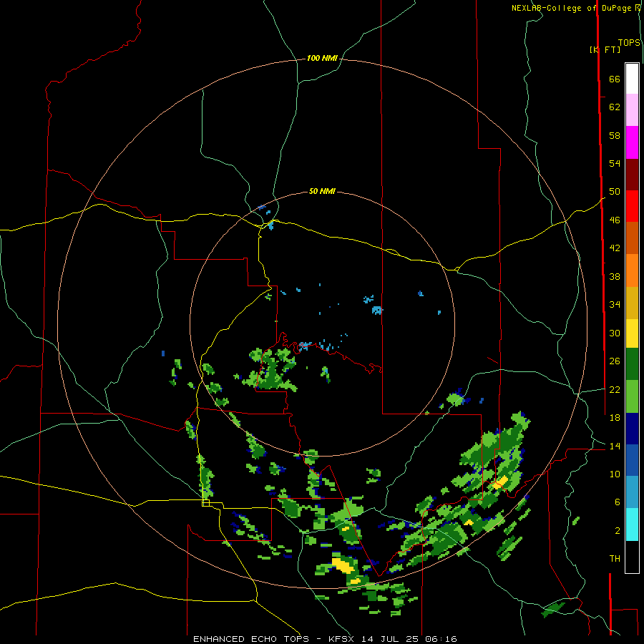Image resolution: width=644 pixels, height=644 pixels.
Task: Pick the magenta legend swatch
Action: (x=632, y=142)
